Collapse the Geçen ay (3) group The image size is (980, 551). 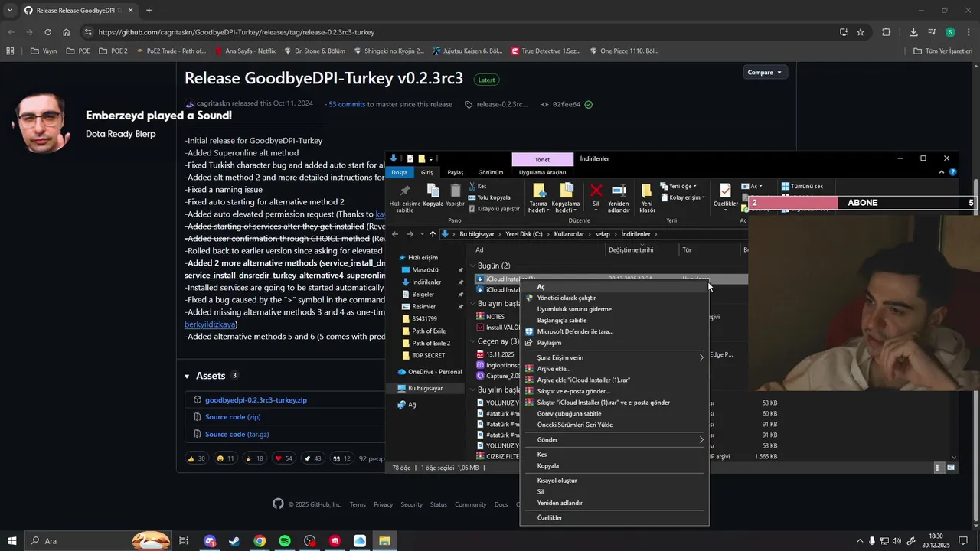click(x=471, y=341)
